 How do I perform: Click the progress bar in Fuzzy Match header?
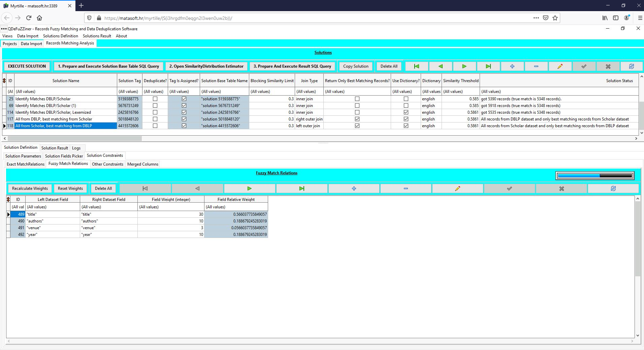pos(594,176)
